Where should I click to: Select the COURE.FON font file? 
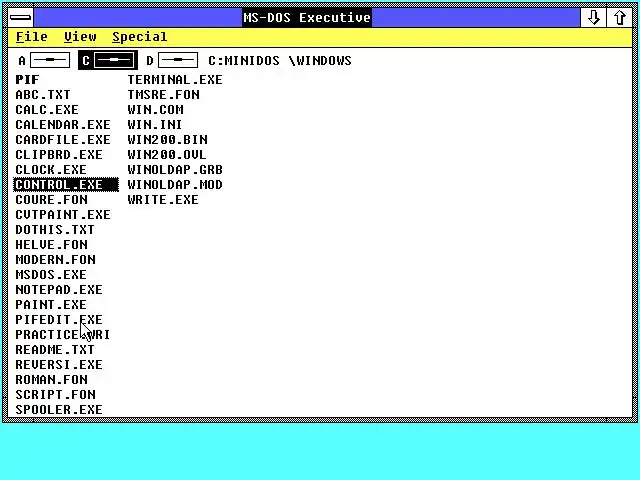(51, 200)
